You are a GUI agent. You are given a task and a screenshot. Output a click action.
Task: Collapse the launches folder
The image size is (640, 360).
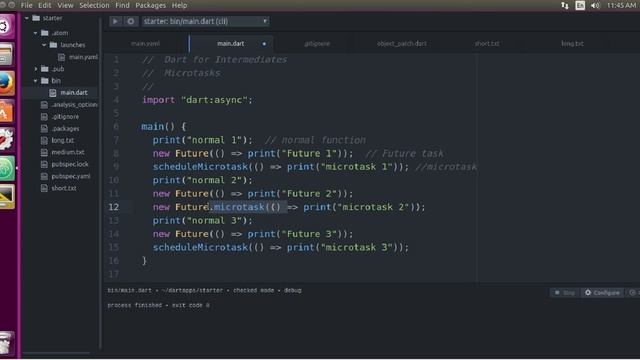pyautogui.click(x=44, y=45)
